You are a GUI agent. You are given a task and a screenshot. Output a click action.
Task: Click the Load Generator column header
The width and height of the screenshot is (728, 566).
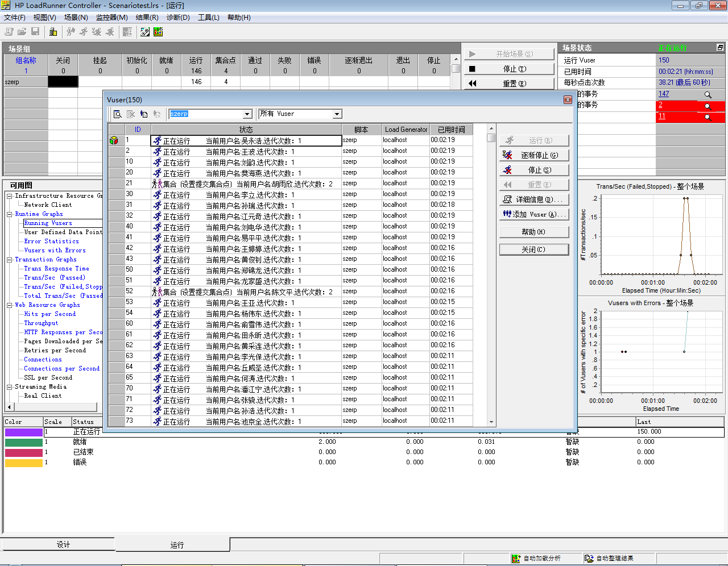click(x=406, y=130)
